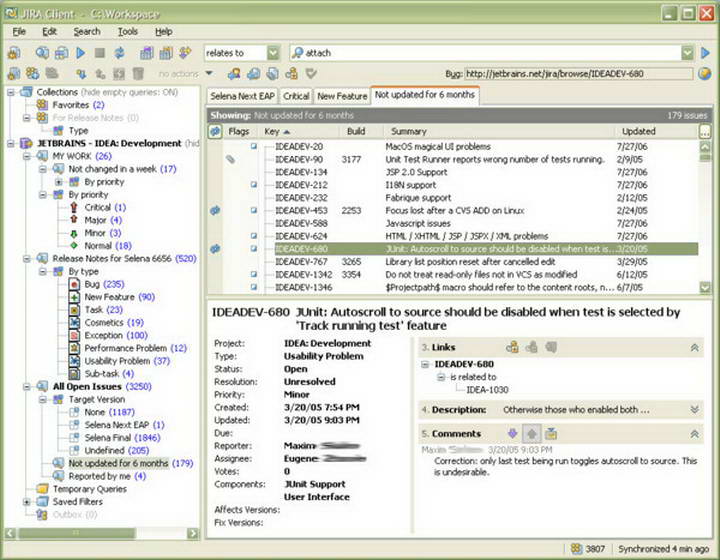The width and height of the screenshot is (720, 560).
Task: Switch to the Critical tab
Action: coord(296,96)
